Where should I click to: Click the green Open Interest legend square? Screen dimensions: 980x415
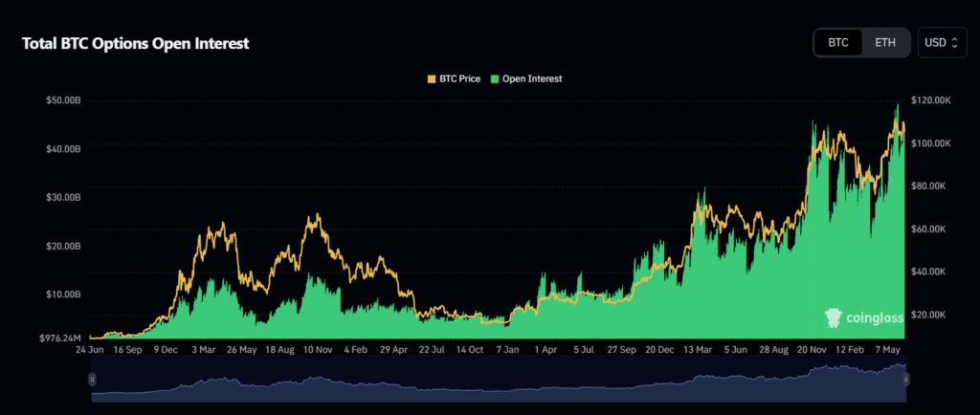tap(495, 78)
